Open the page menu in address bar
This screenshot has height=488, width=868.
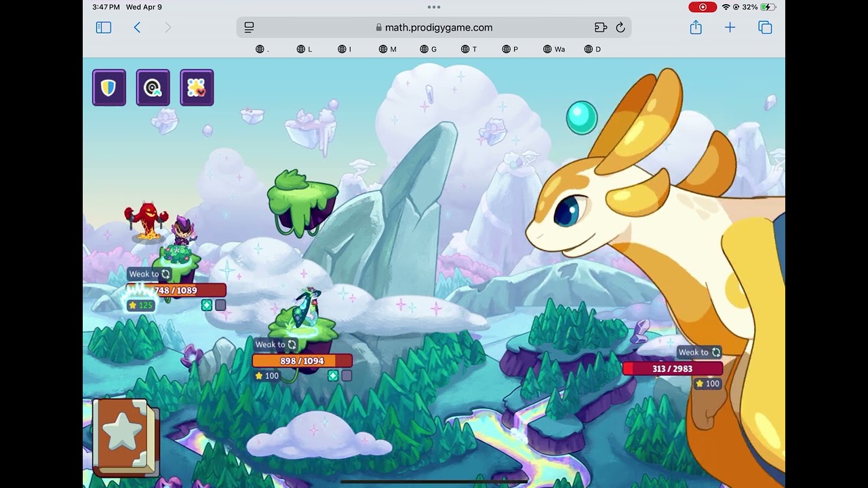click(x=249, y=28)
